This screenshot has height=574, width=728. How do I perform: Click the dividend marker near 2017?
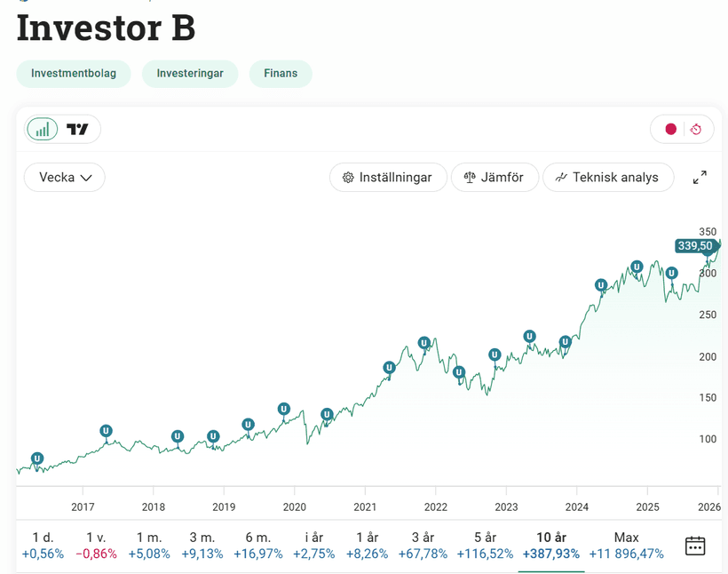107,431
